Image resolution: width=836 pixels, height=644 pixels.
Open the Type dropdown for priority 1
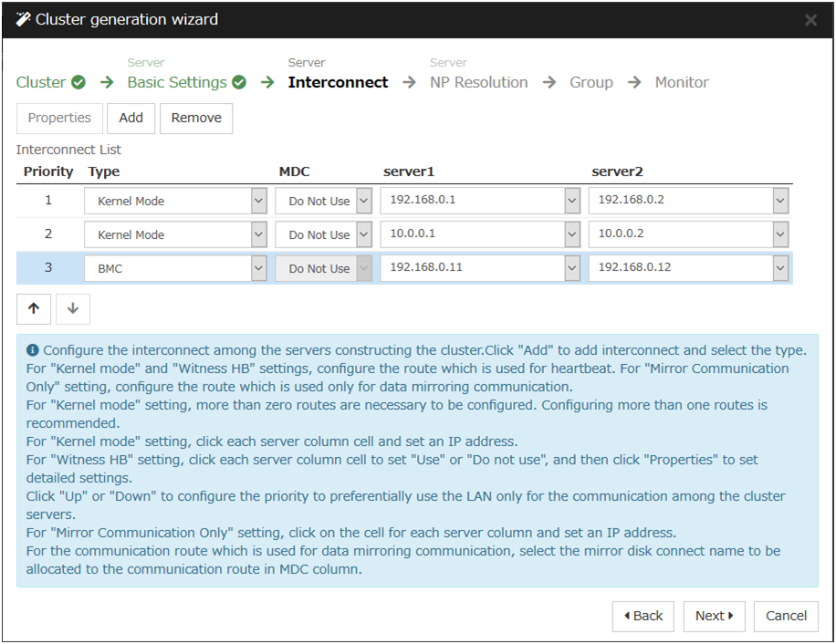point(259,200)
